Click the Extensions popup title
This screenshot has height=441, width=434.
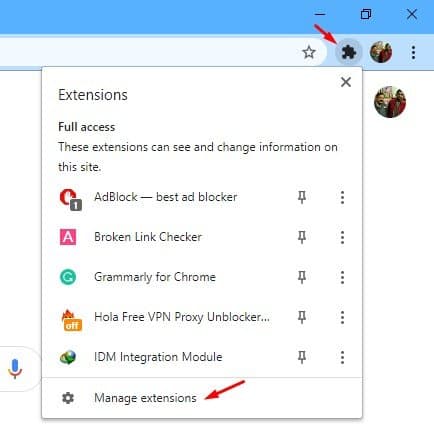93,95
